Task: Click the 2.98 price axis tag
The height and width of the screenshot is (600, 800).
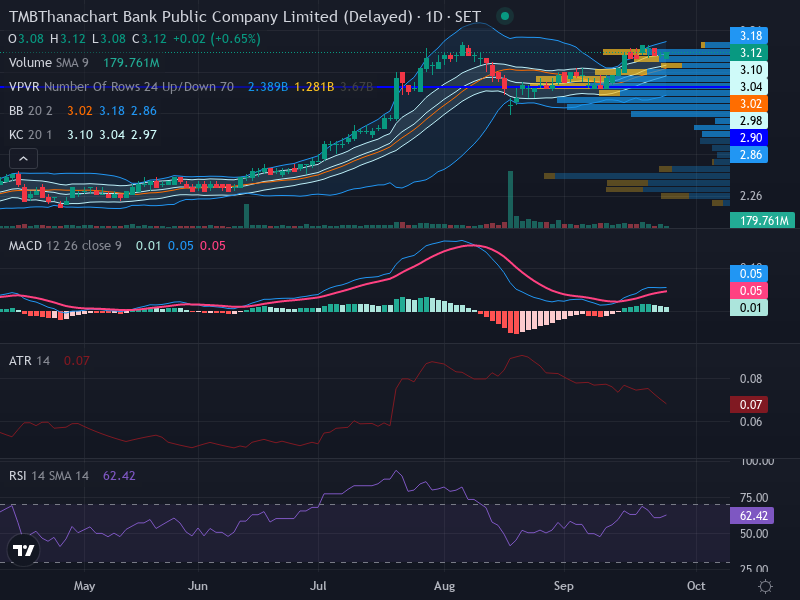Action: tap(749, 120)
